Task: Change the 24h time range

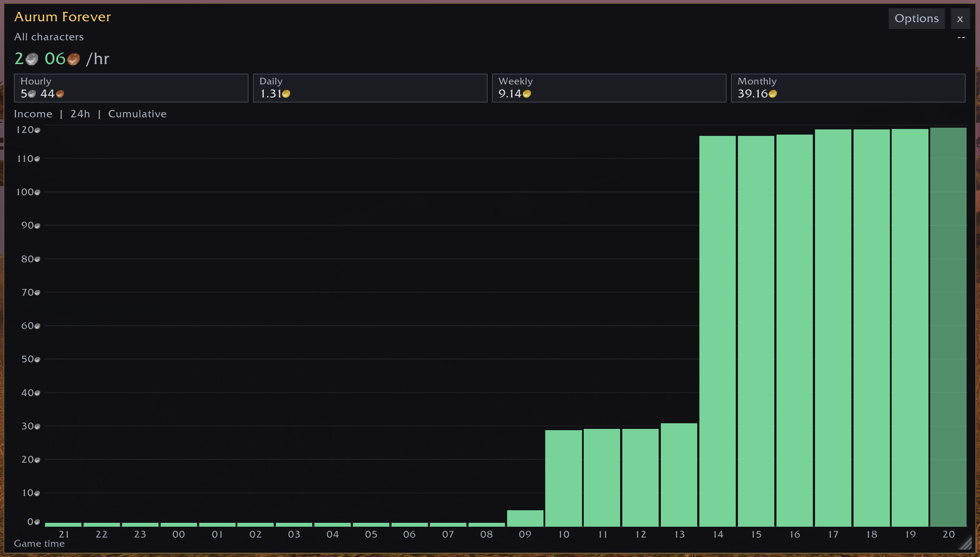Action: [80, 114]
